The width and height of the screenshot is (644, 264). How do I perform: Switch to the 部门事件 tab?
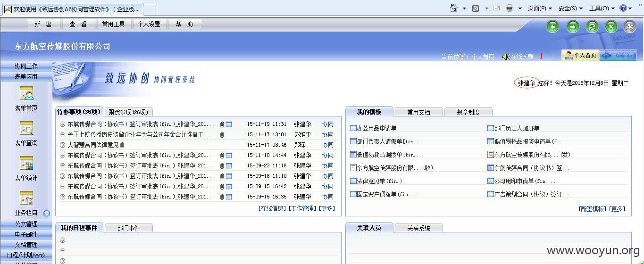click(x=129, y=228)
